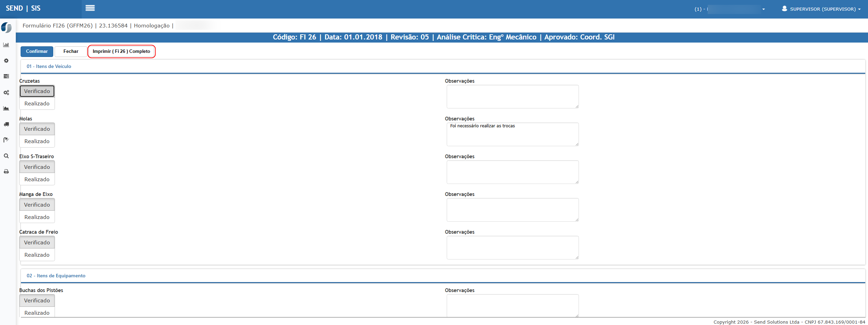Click the bar chart icon in sidebar

6,45
